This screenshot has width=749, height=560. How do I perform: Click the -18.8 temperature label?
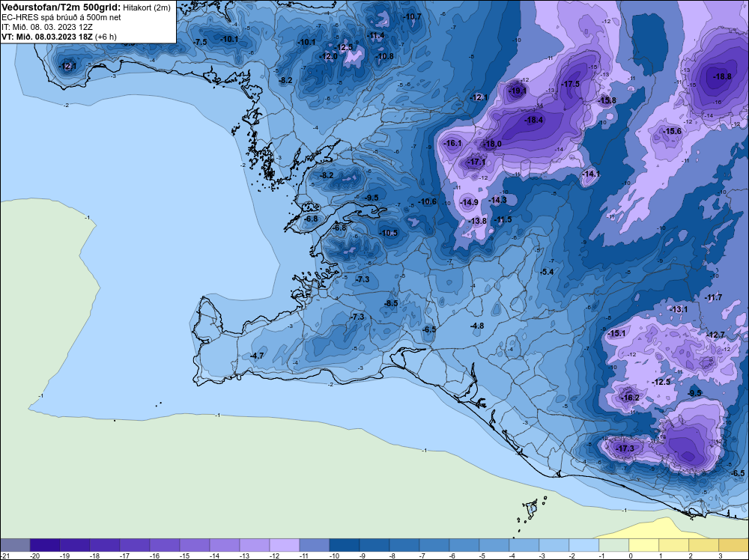pyautogui.click(x=722, y=76)
